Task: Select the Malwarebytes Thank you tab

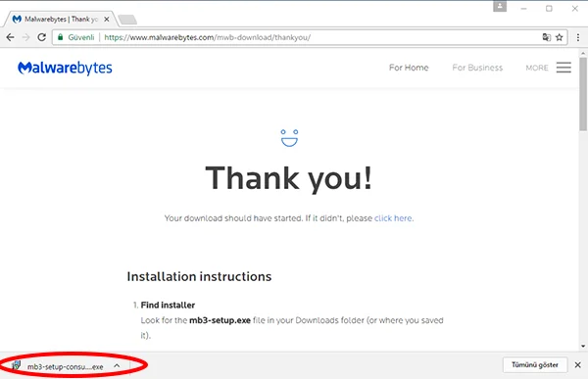Action: point(61,20)
